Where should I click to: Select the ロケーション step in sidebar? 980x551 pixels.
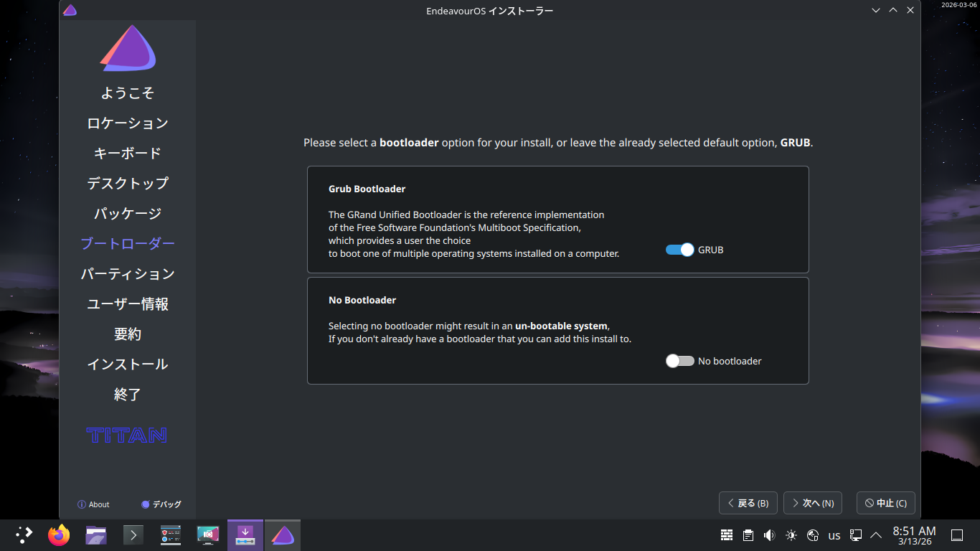128,123
